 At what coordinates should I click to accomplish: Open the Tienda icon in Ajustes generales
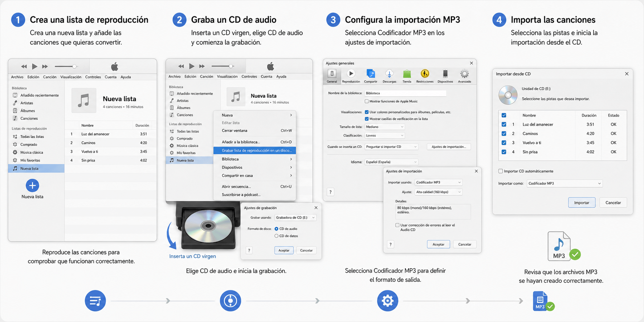click(407, 76)
